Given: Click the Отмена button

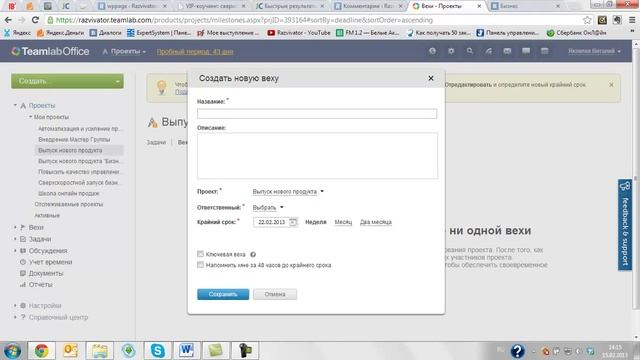Looking at the screenshot, I should (275, 294).
